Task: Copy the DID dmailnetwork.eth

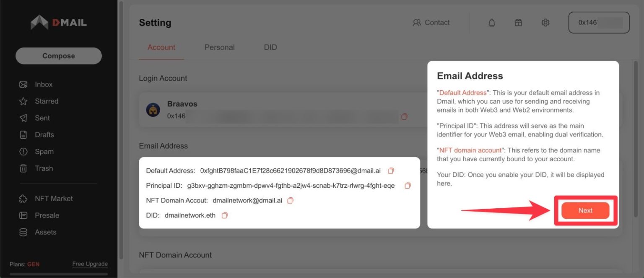Action: tap(225, 215)
